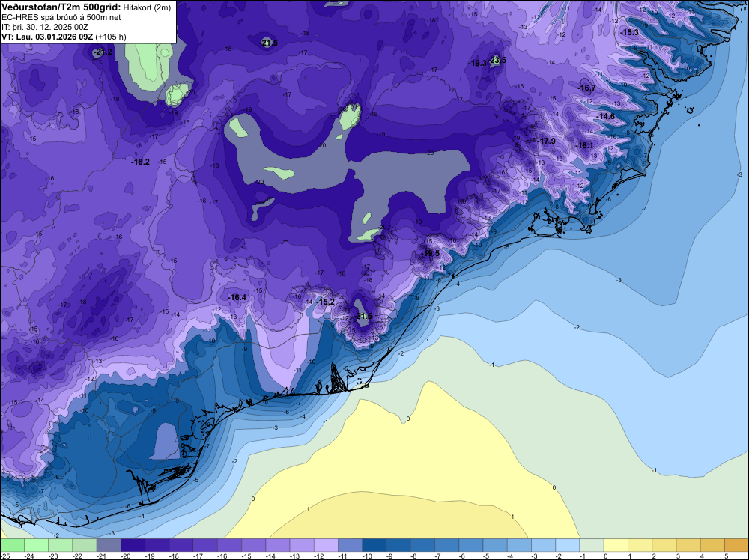Click the bold -14.6 temperature label
The width and height of the screenshot is (749, 560).
pyautogui.click(x=606, y=117)
